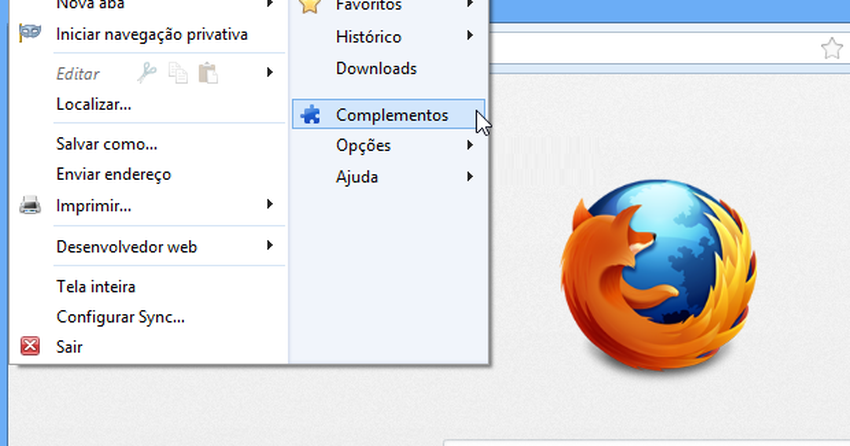Viewport: 850px width, 446px height.
Task: Click the bookmark star in address bar
Action: point(832,49)
